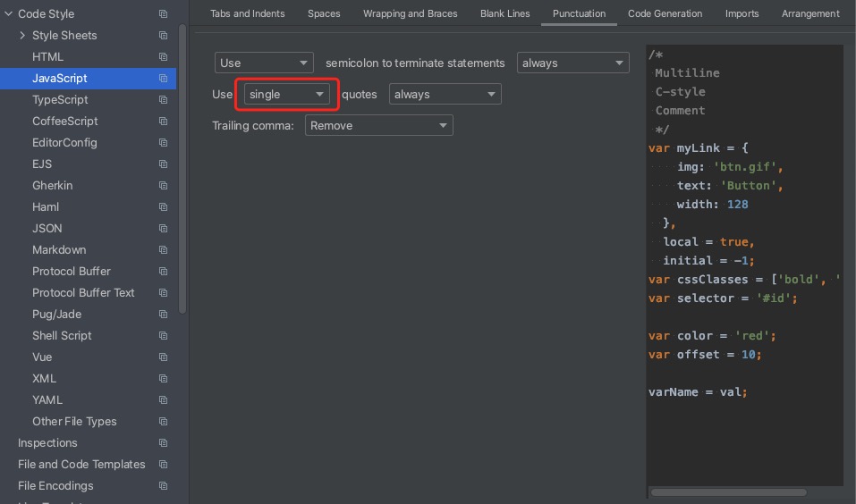Click the 'var selector' line in preview

723,298
